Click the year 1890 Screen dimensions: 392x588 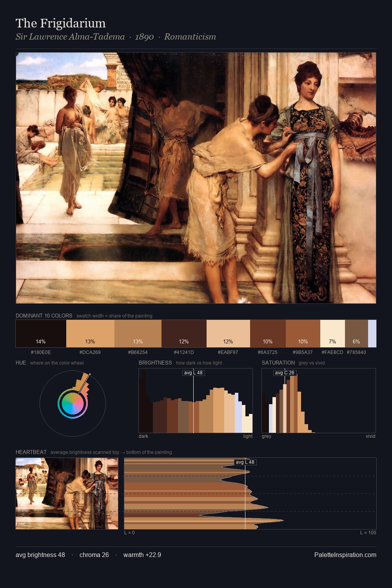pos(144,37)
